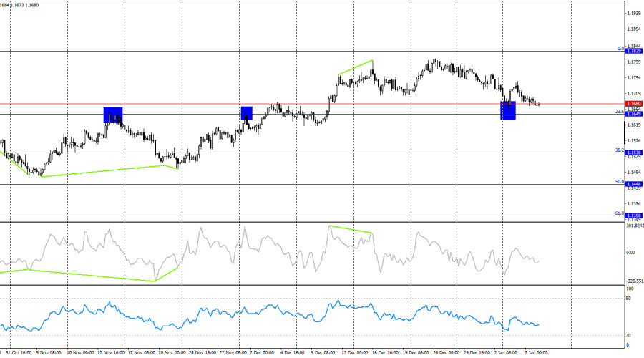Click the blue rectangle near 12 Nov

point(113,115)
